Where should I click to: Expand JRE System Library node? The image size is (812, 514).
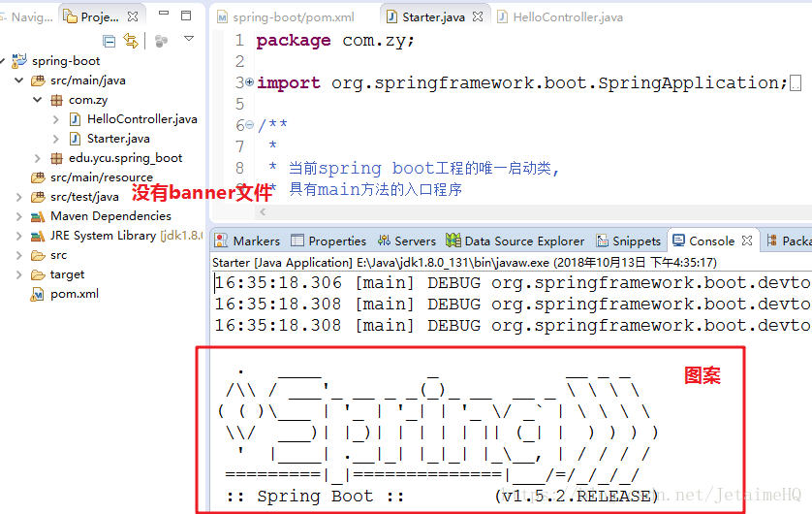(x=19, y=236)
